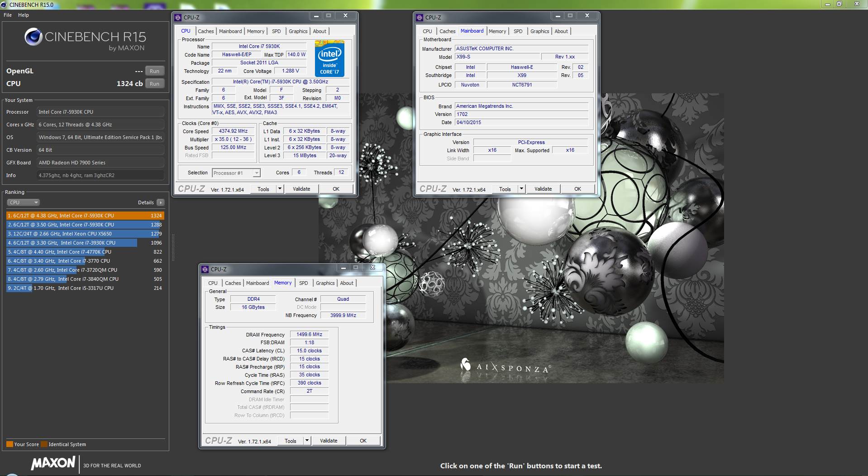Switch to SPD tab in CPU window
Viewport: 868px width, 476px height.
(277, 31)
